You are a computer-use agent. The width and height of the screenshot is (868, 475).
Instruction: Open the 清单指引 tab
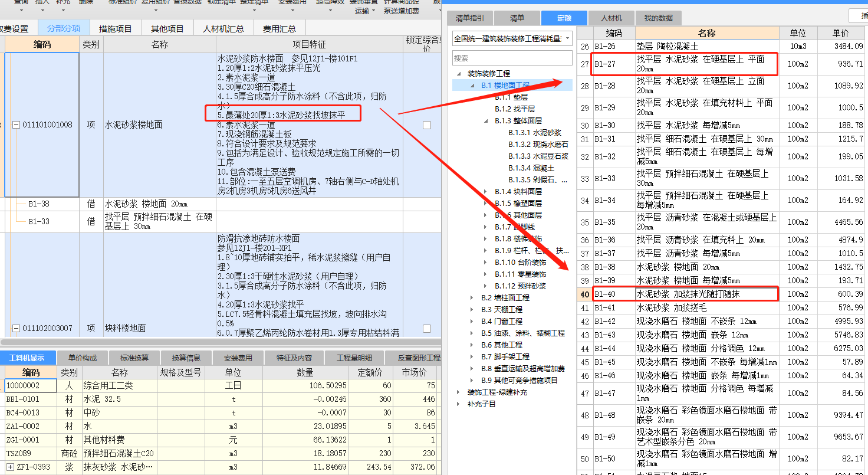click(x=470, y=18)
